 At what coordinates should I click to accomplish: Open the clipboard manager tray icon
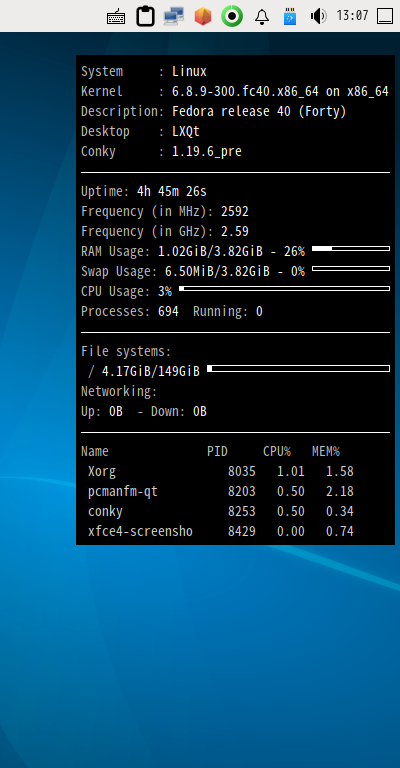[145, 16]
